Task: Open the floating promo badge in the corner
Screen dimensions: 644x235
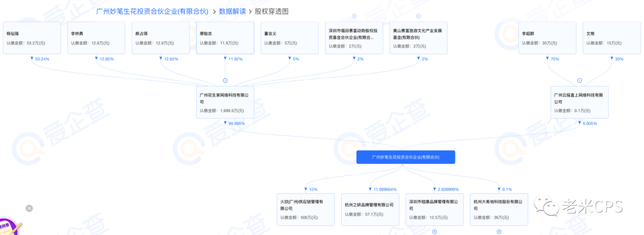Action: pos(9,227)
